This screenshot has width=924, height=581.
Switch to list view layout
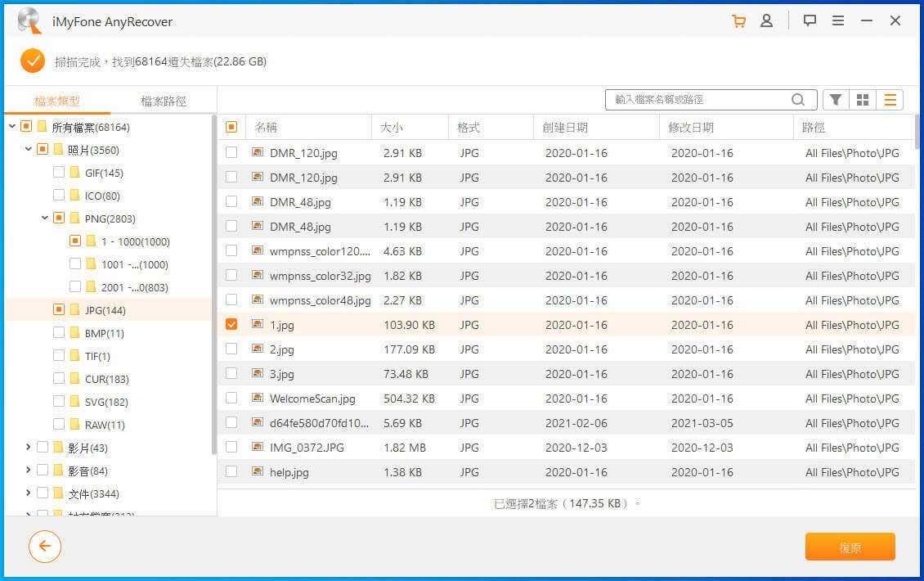pos(890,100)
